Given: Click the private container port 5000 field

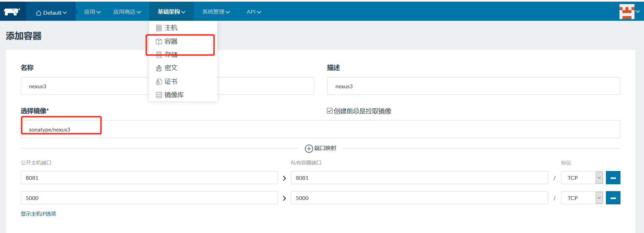Looking at the screenshot, I should pos(419,198).
